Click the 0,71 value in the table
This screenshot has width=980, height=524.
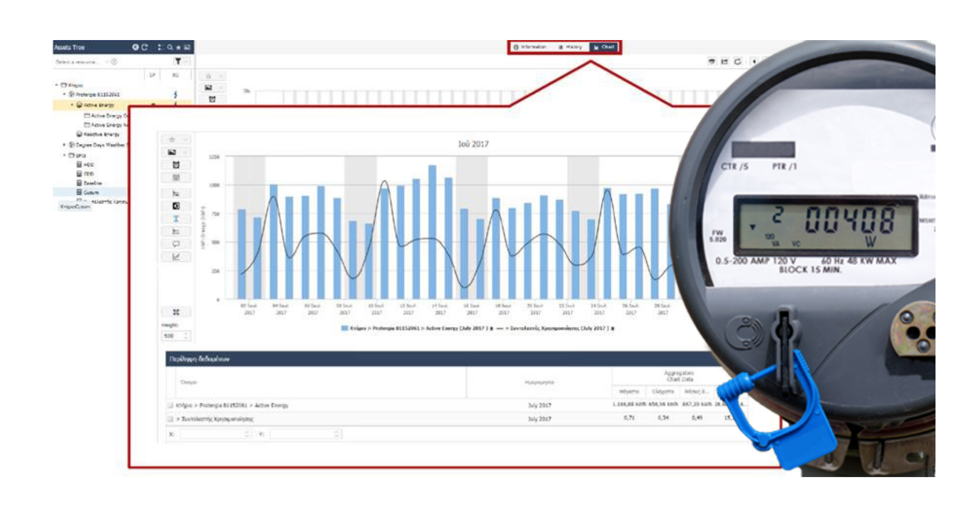(x=629, y=418)
